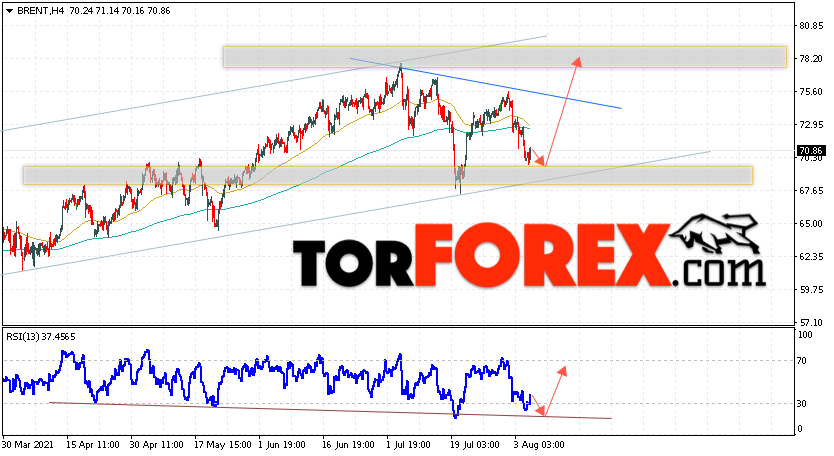
Task: Select the 80.85 price axis label
Action: coord(811,26)
